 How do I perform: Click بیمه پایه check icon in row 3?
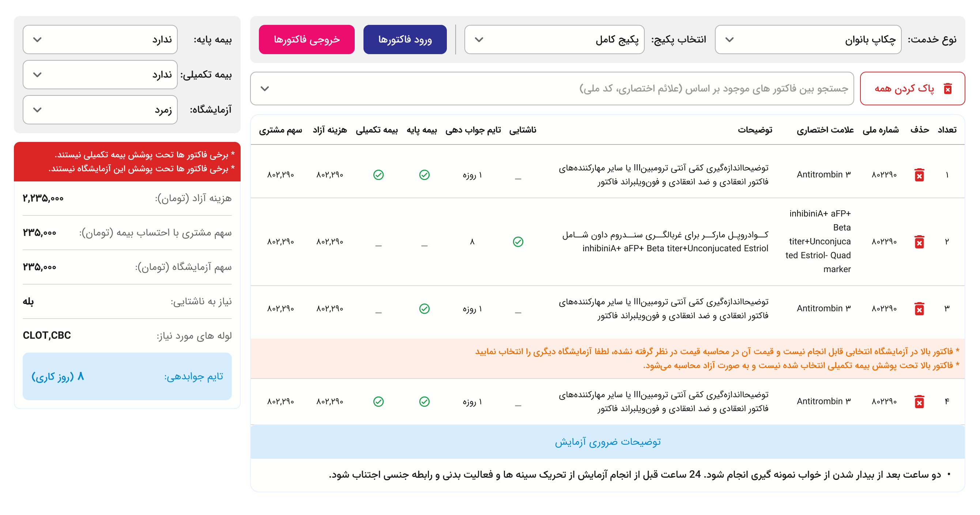[424, 308]
